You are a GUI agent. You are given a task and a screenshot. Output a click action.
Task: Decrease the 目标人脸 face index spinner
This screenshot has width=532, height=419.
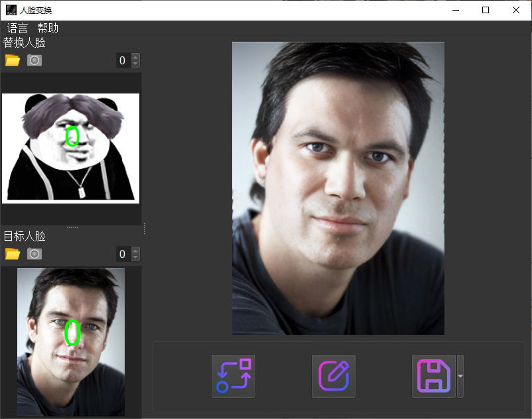(136, 258)
